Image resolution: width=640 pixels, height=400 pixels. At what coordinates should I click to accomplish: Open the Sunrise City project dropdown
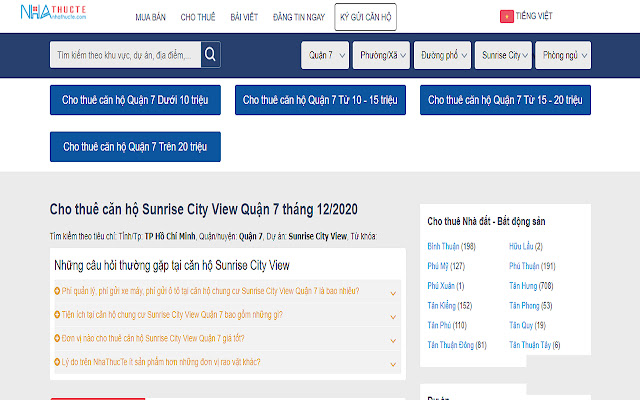(503, 55)
